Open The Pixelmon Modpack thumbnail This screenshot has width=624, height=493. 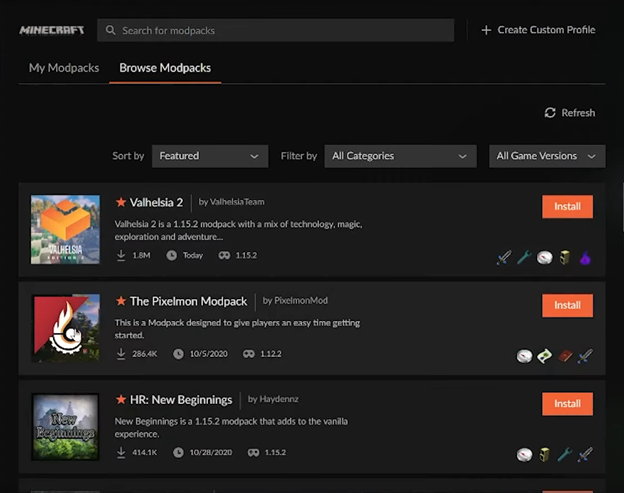(65, 328)
